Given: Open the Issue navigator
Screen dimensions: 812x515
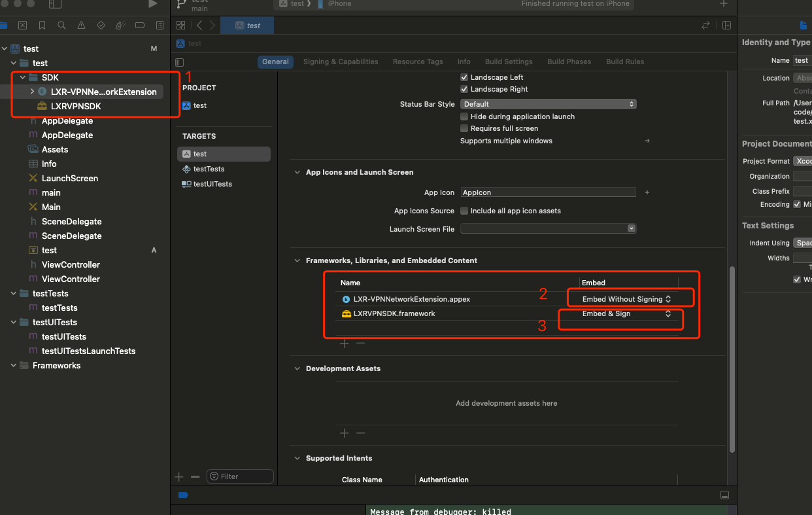Looking at the screenshot, I should 81,26.
